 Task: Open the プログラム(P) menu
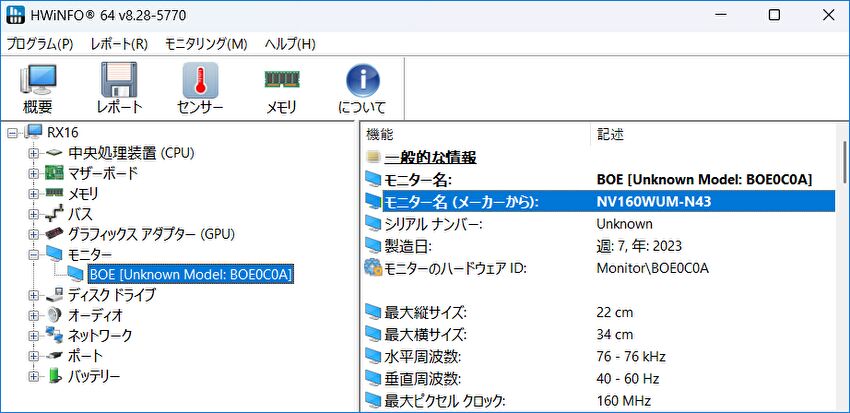pos(40,44)
